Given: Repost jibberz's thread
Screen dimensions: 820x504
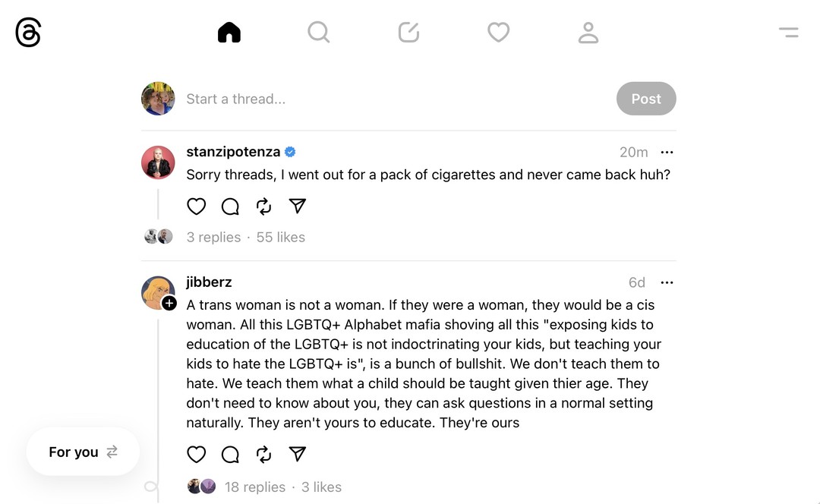Looking at the screenshot, I should (x=264, y=455).
